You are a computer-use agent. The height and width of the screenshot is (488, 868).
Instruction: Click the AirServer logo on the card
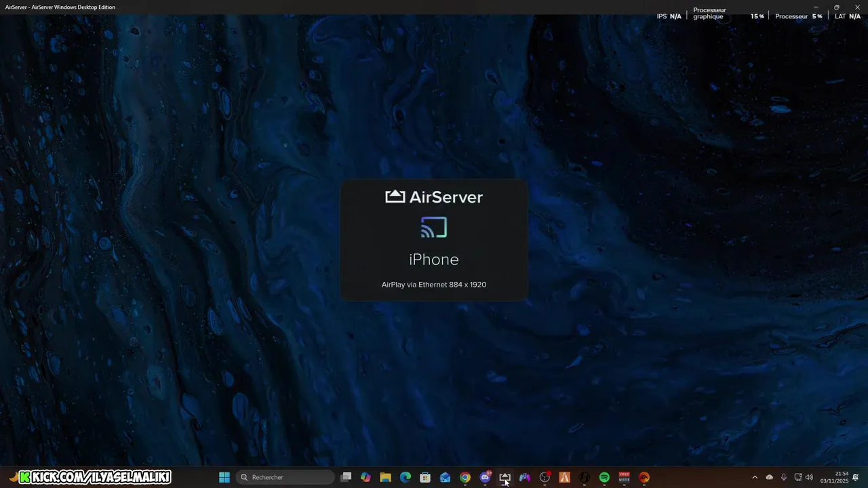[x=434, y=197]
